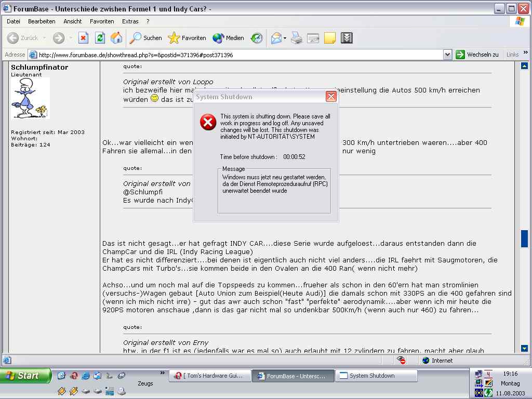This screenshot has width=532, height=399.
Task: Click 'Original erstellt von Erny' text
Action: click(166, 343)
